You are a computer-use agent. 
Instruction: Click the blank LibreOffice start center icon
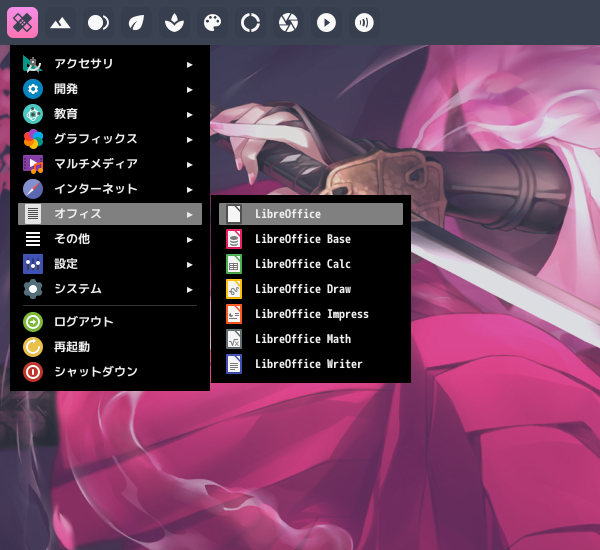tap(234, 214)
